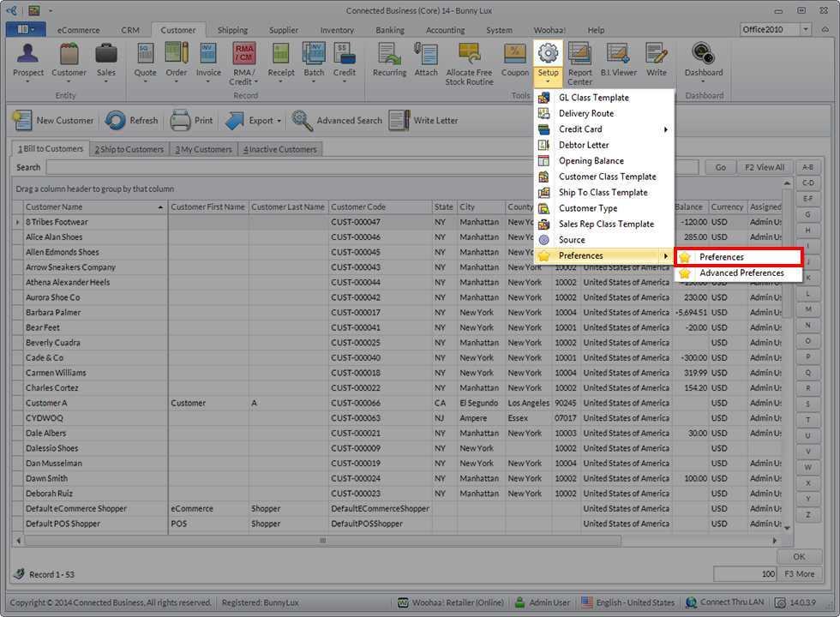Open the Office2010 theme dropdown
This screenshot has width=840, height=617.
806,30
